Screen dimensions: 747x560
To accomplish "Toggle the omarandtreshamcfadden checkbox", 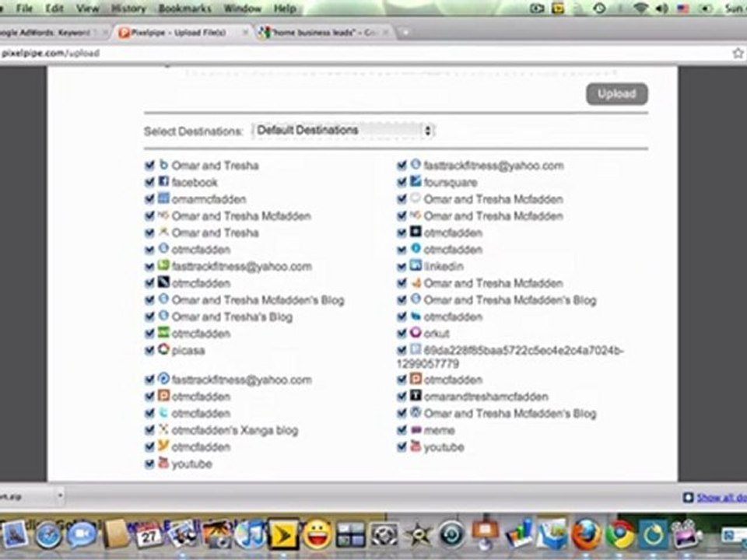I will (402, 396).
